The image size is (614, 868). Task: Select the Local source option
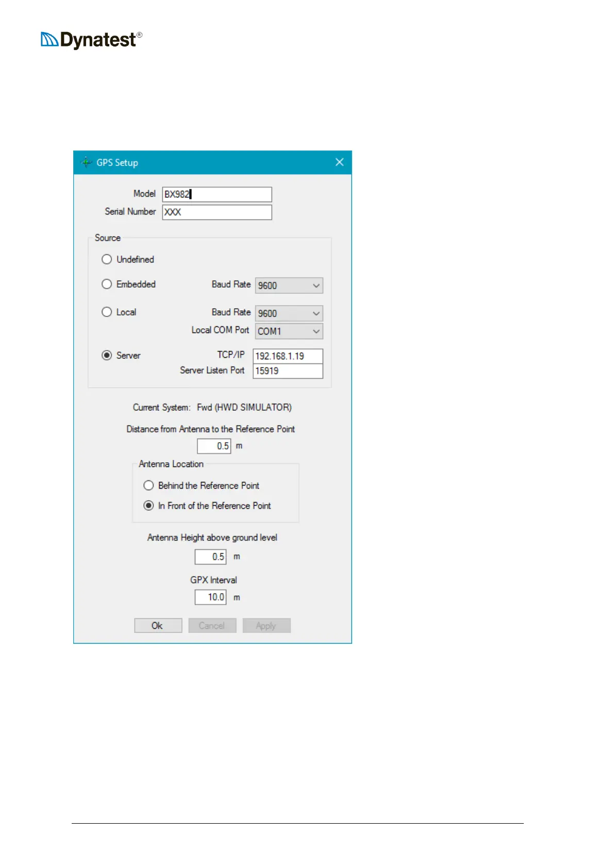tap(119, 312)
